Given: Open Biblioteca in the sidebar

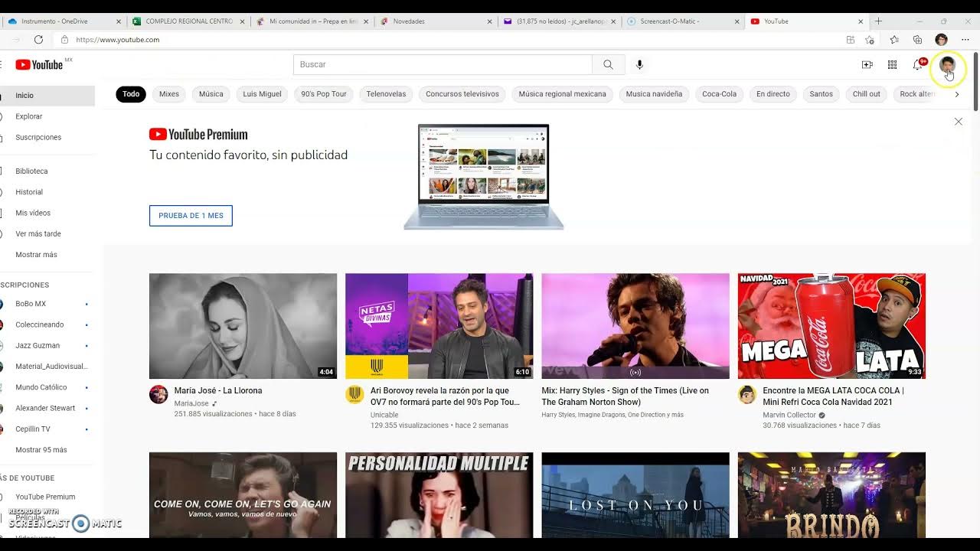Looking at the screenshot, I should (46, 171).
